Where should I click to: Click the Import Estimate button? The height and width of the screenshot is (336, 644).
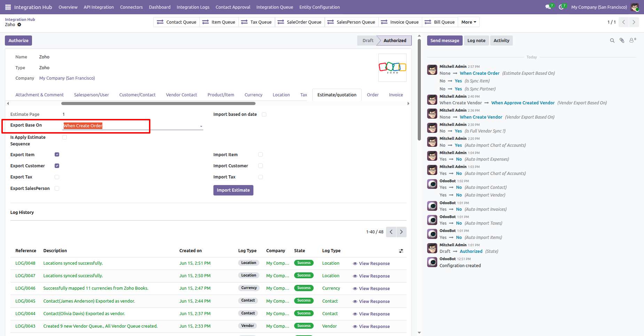(233, 190)
